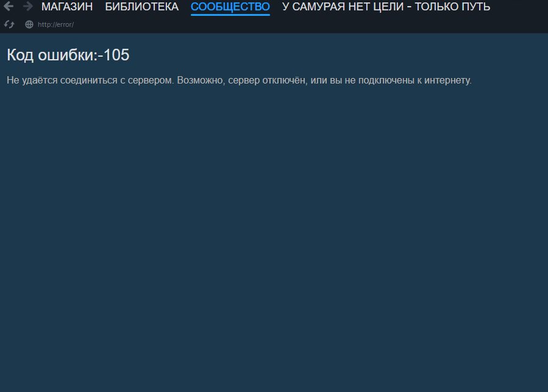Click the http://error/ address field
The height and width of the screenshot is (392, 548).
56,24
